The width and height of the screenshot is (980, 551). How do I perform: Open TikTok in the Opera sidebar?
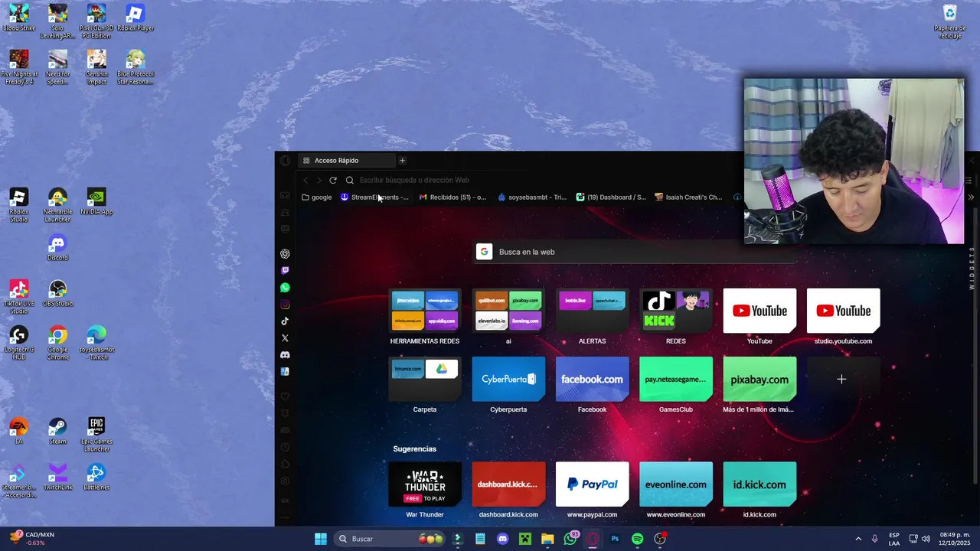click(x=285, y=321)
